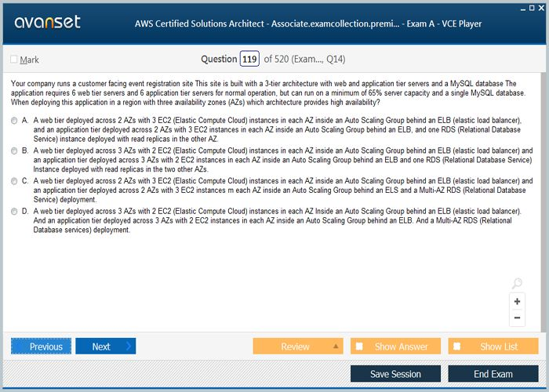Click the End Exam button
This screenshot has height=392, width=549.
click(x=494, y=374)
